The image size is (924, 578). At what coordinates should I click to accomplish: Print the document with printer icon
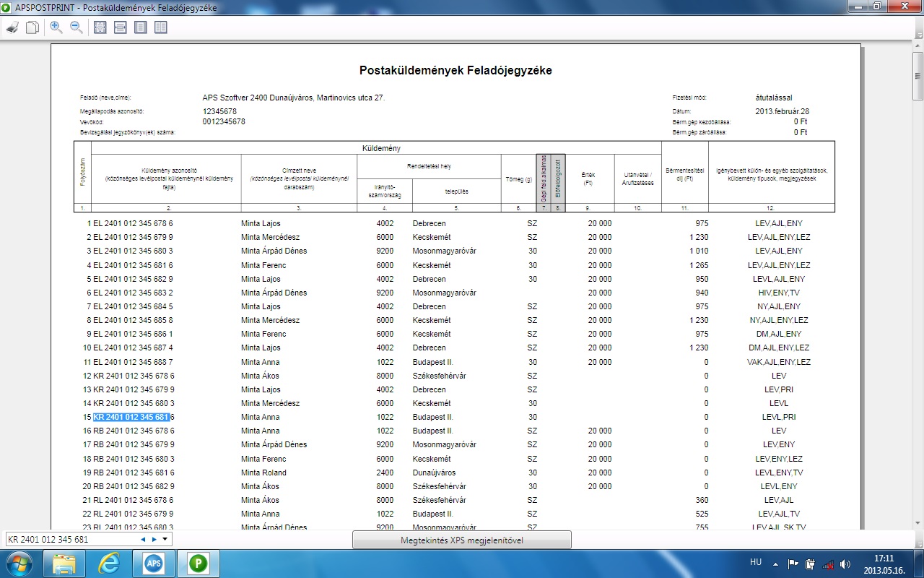coord(12,27)
